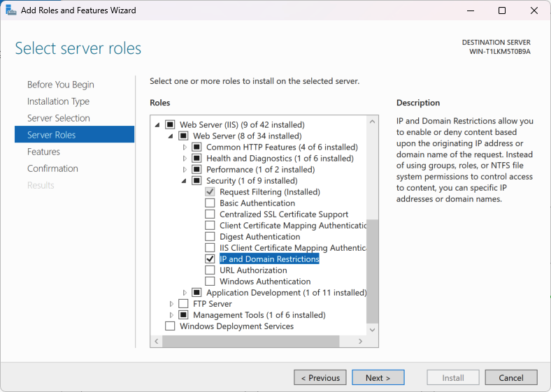The width and height of the screenshot is (551, 392).
Task: Uncheck IP and Domain Restrictions checkbox
Action: click(x=210, y=259)
